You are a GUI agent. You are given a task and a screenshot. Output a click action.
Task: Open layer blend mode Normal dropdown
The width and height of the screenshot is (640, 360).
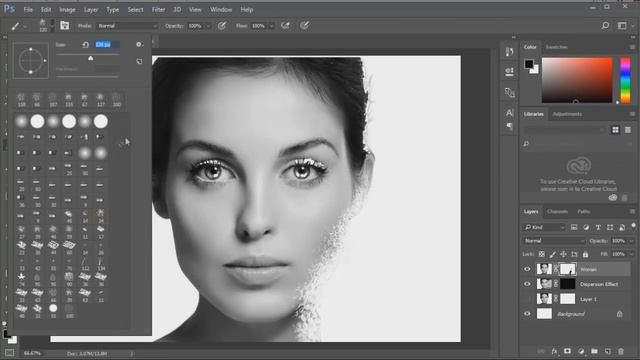point(553,241)
